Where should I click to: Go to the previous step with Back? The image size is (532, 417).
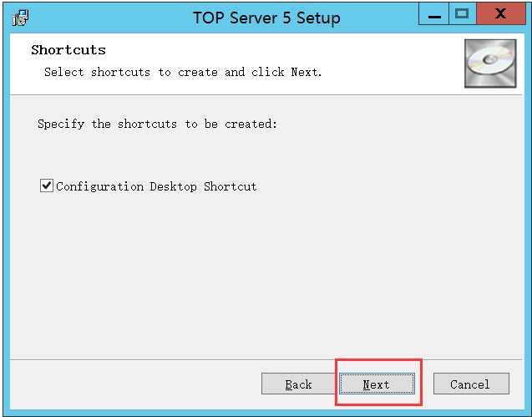(x=298, y=384)
